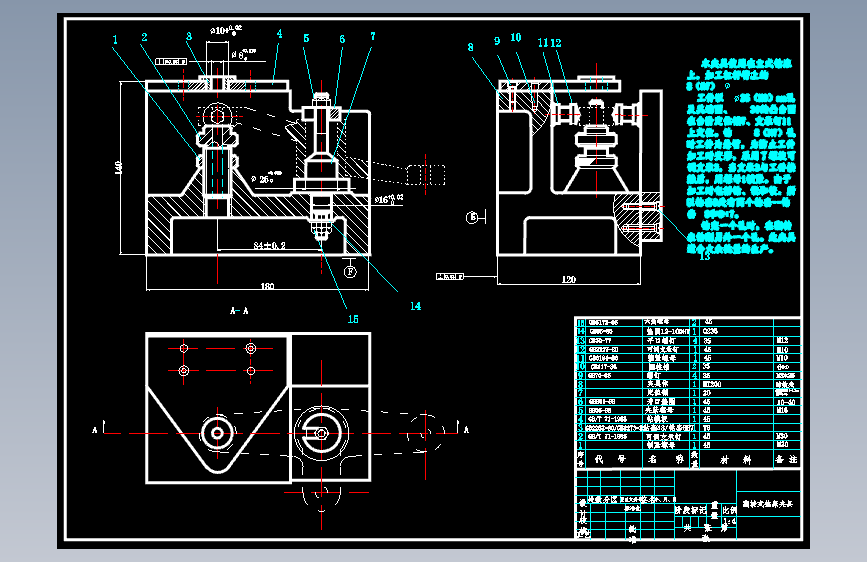Select the 120 width dimension under side view
The height and width of the screenshot is (562, 867).
[568, 279]
